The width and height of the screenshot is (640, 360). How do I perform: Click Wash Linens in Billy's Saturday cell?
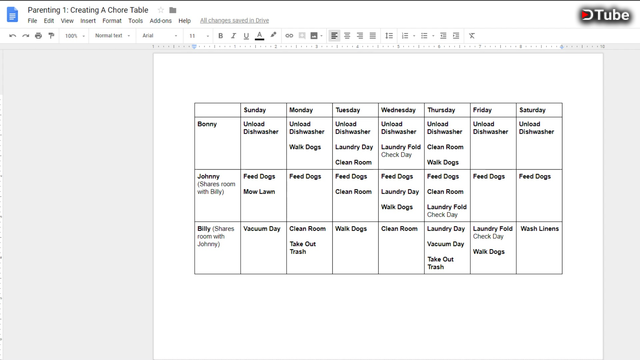pyautogui.click(x=540, y=229)
